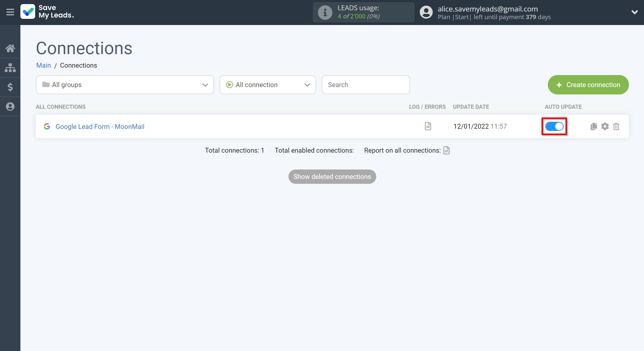Expand the All groups dropdown menu
The image size is (644, 351).
click(x=125, y=85)
